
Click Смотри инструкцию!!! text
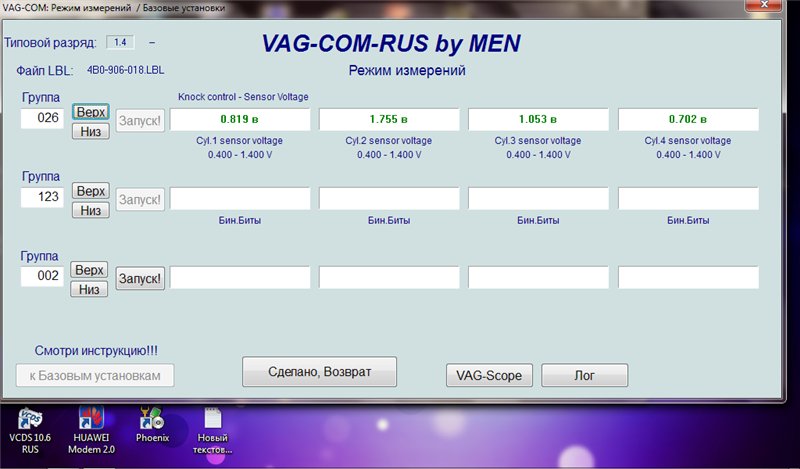tap(96, 351)
